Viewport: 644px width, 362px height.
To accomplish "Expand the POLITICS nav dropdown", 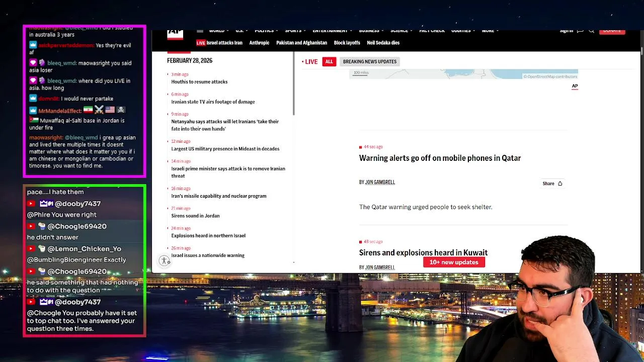I will [266, 31].
